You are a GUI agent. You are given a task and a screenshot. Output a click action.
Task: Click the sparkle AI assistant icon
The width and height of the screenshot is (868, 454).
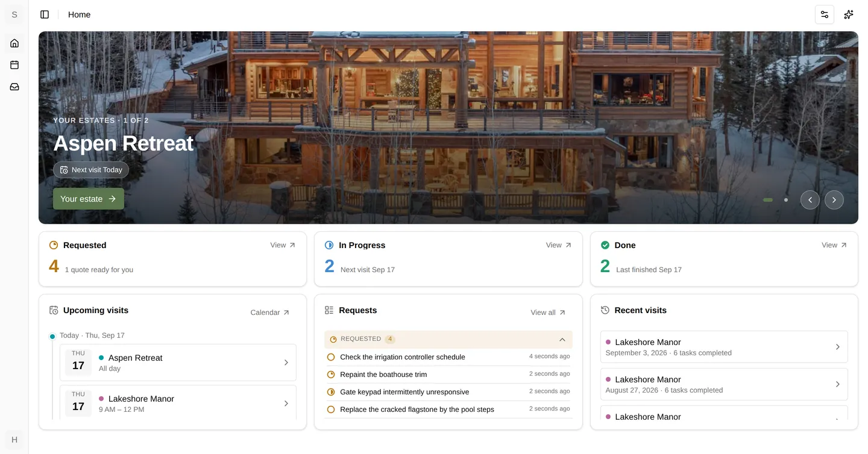[849, 14]
